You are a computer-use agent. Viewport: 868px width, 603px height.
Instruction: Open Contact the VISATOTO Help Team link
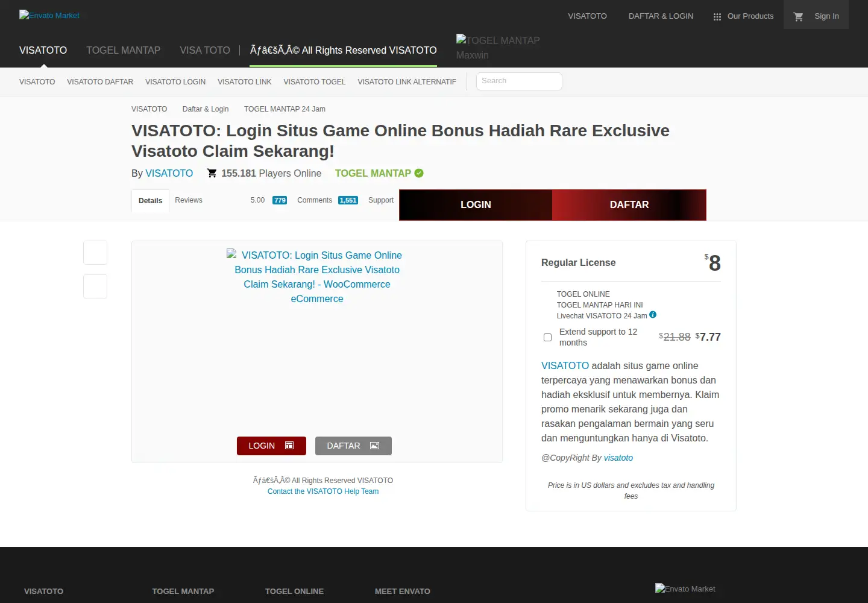click(x=323, y=491)
